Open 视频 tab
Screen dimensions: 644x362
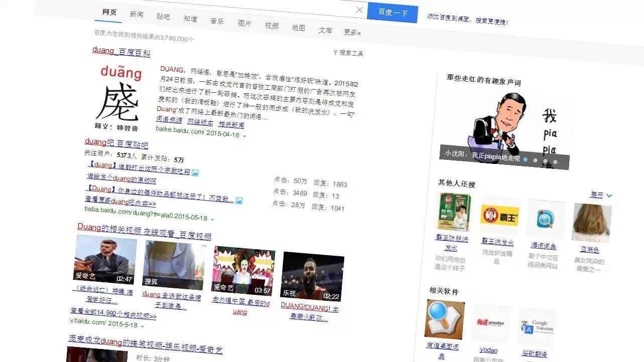272,26
